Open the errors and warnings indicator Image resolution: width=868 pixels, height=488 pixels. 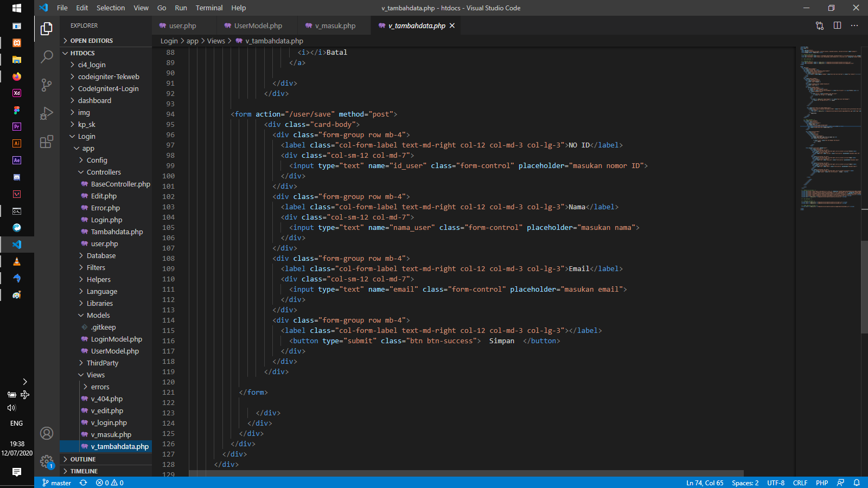(110, 483)
